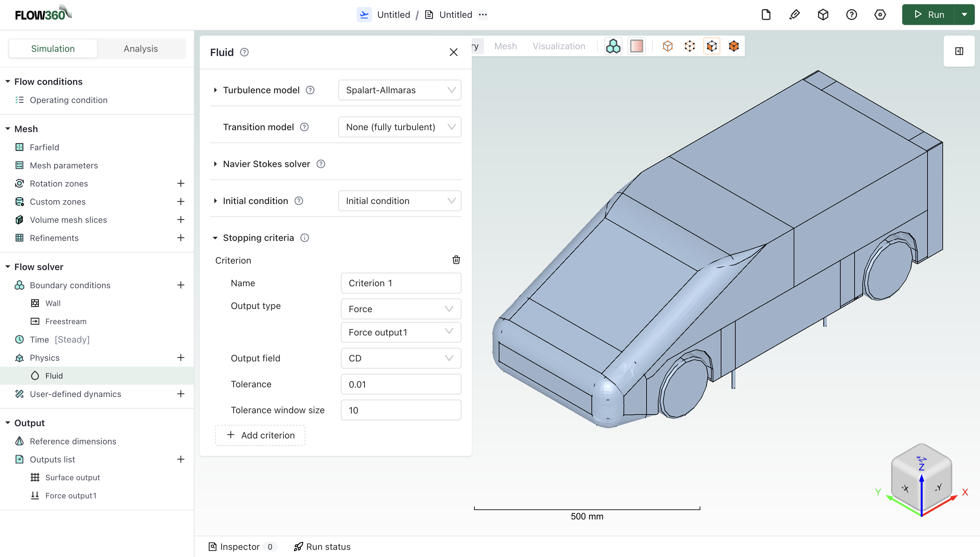Add a new boundary condition
The image size is (980, 557).
181,285
